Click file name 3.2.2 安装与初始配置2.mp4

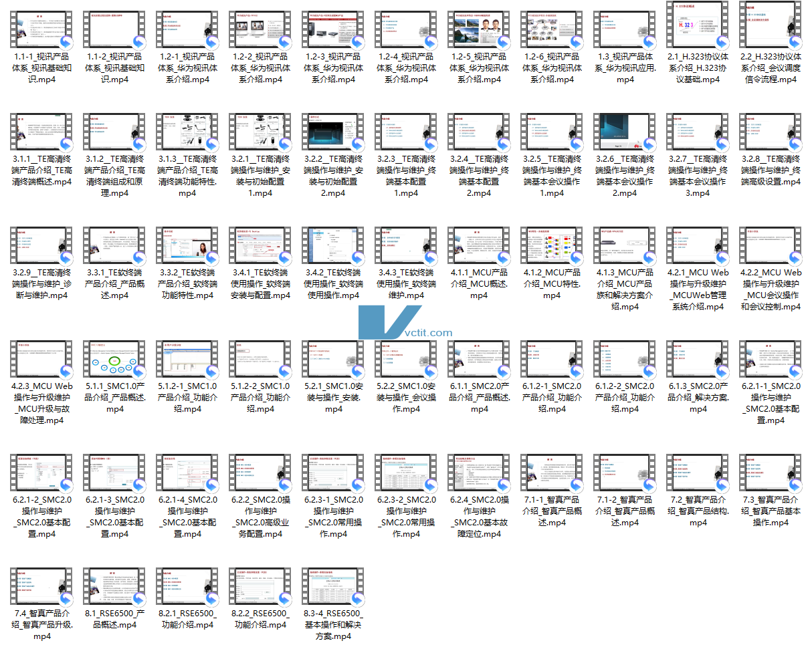pos(333,176)
